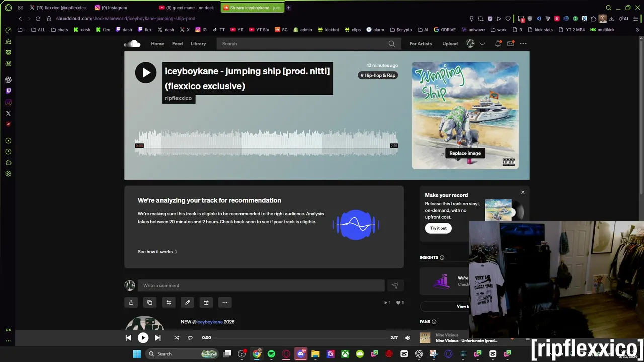Show more bookmarks chevron
Viewport: 644px width, 362px height.
(x=638, y=30)
